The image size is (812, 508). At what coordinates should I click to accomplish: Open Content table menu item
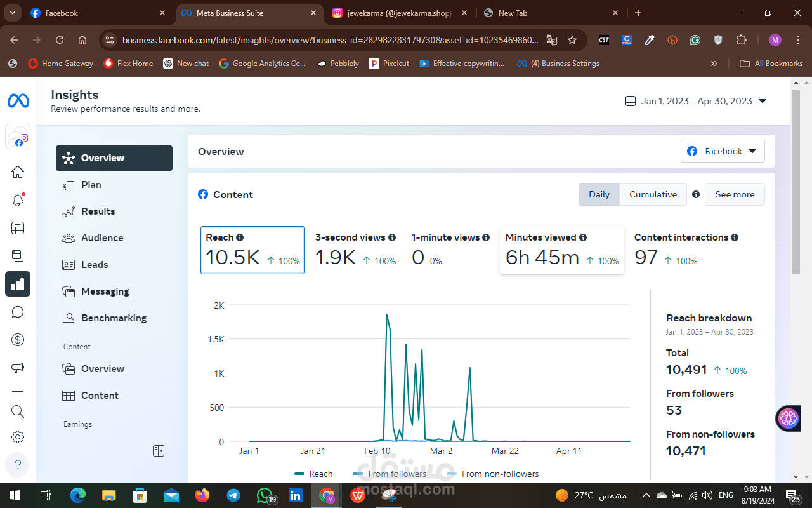(x=114, y=396)
